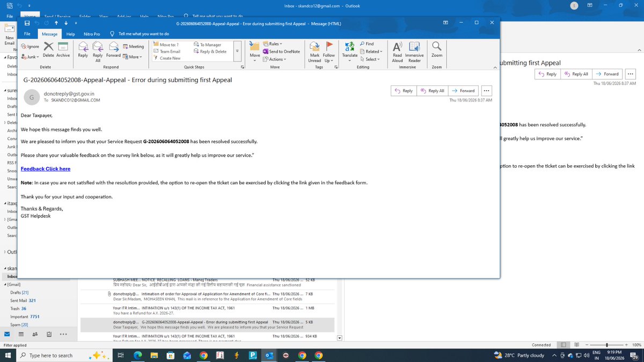
Task: Open the File tab in main Outlook window
Action: click(x=9, y=17)
